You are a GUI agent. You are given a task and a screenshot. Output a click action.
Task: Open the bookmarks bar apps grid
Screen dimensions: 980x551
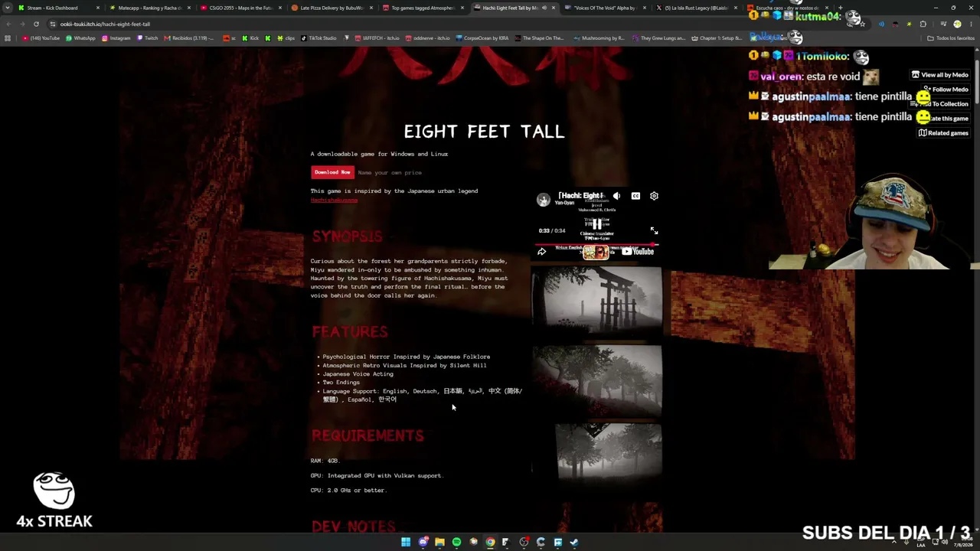click(8, 38)
